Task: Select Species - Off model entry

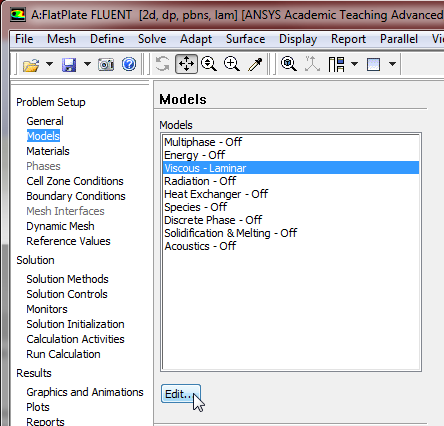Action: [x=291, y=207]
